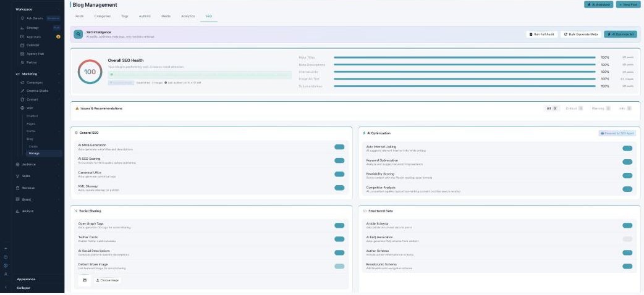Click the Campaigns icon in sidebar
644x295 pixels.
coord(22,83)
